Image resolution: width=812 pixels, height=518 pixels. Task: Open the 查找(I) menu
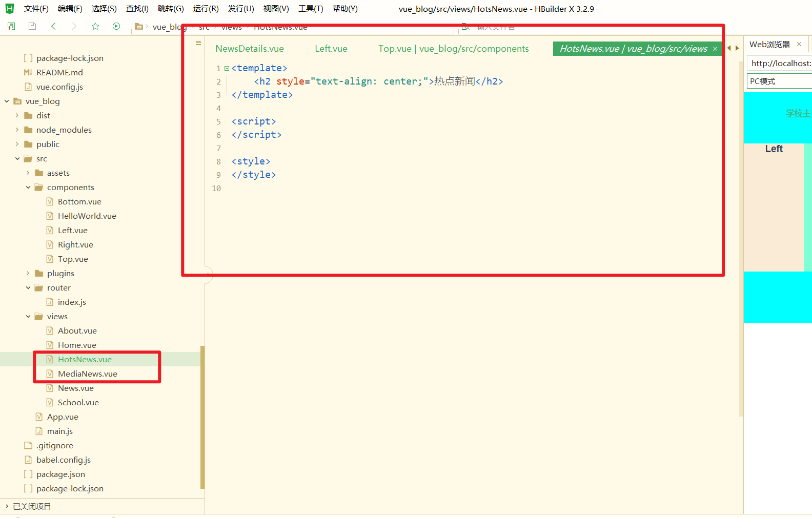(x=137, y=9)
